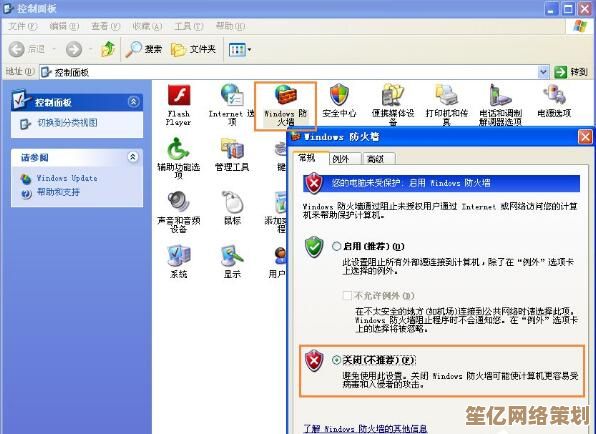Open the User Accounts icon partly behind dialog
Screen dimensions: 596x434
278,262
